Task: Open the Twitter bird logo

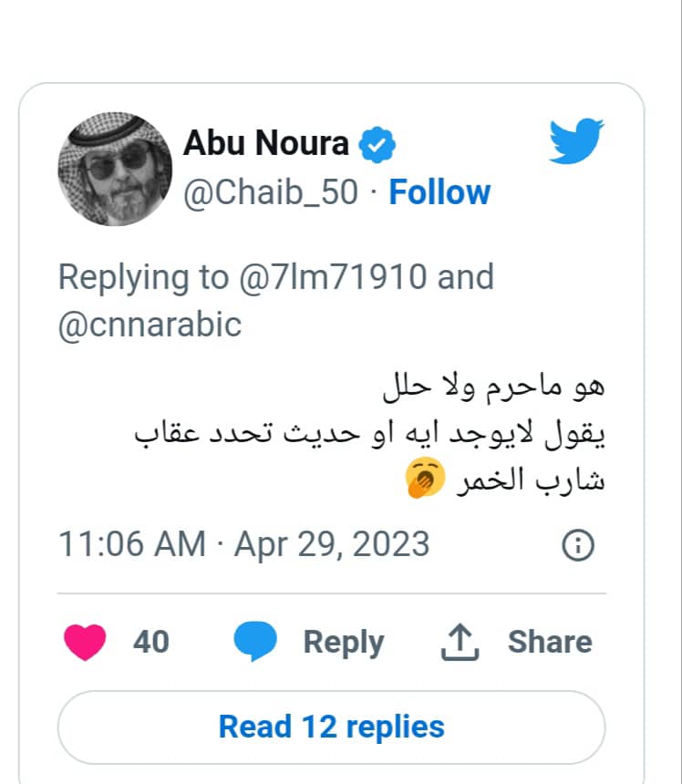Action: pyautogui.click(x=576, y=141)
